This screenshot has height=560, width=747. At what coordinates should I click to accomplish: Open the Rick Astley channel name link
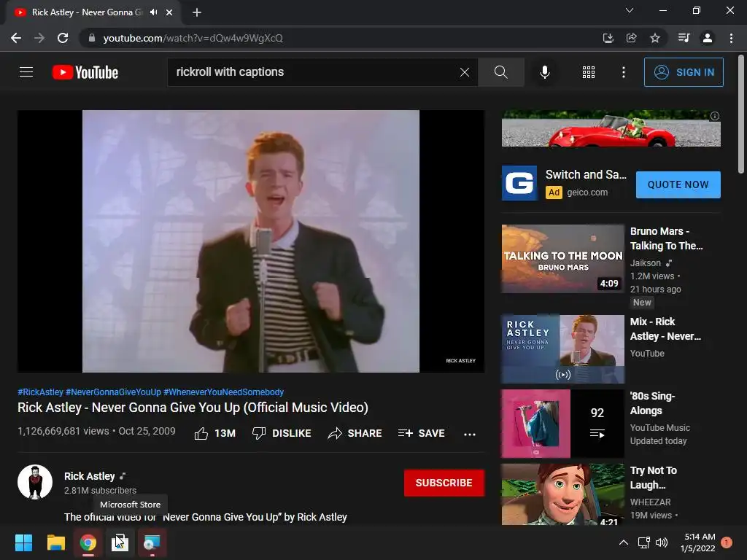point(90,476)
